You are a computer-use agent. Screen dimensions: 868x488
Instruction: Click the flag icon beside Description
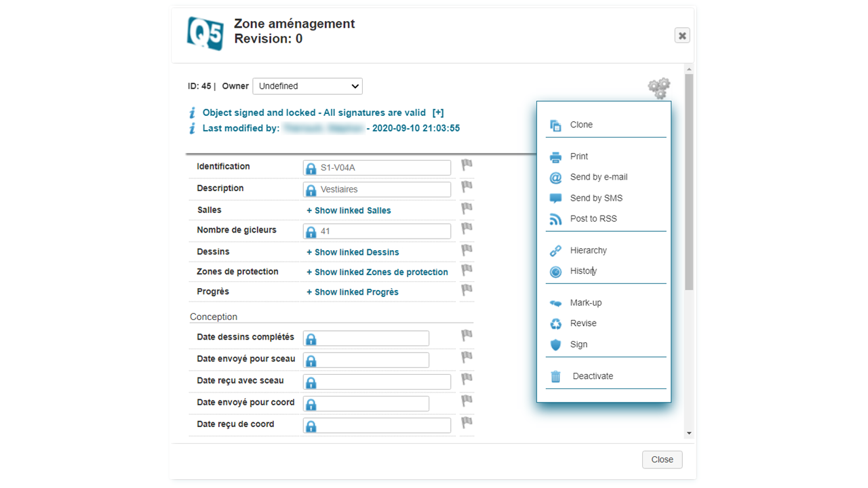point(467,186)
